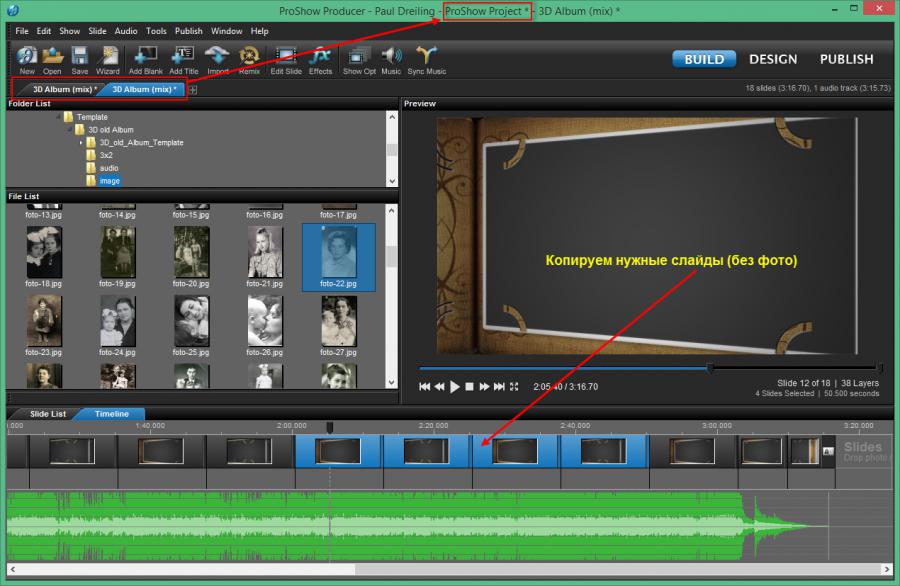This screenshot has height=586, width=900.
Task: Open the Window menu
Action: [226, 31]
